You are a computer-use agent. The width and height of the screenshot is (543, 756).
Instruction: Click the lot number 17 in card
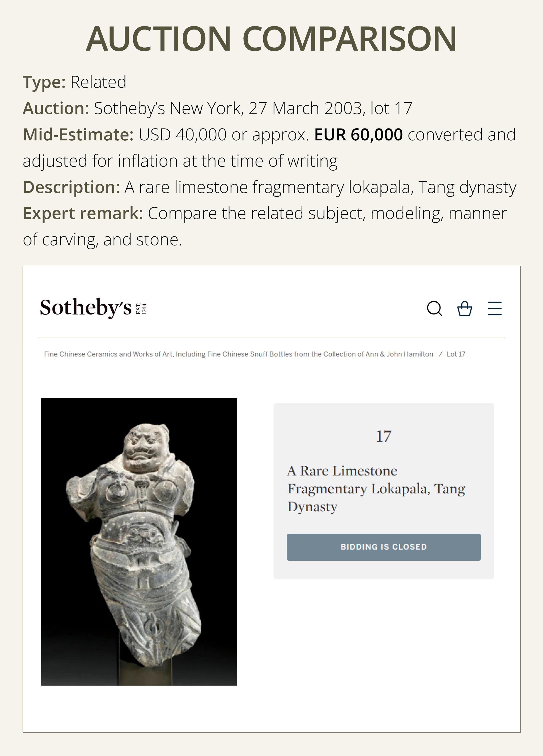384,436
